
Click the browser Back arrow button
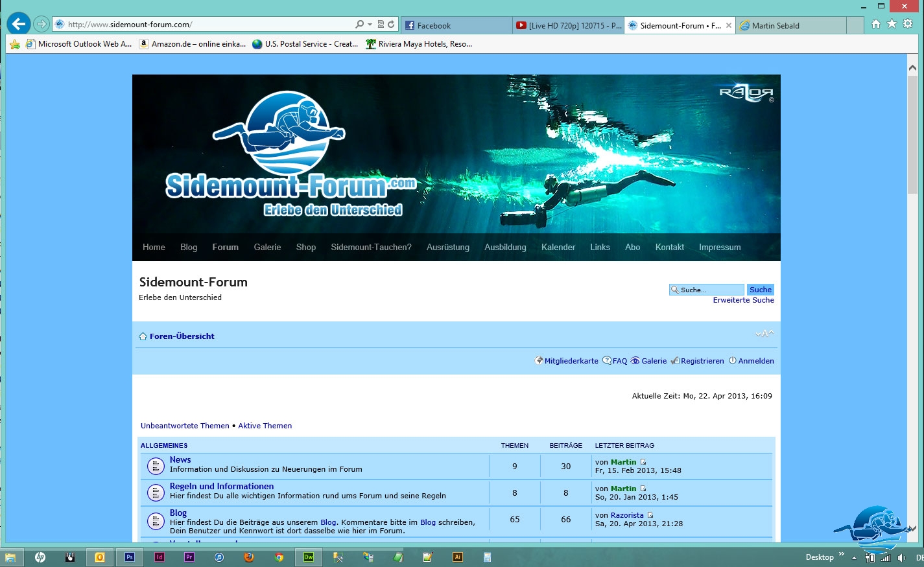point(19,24)
